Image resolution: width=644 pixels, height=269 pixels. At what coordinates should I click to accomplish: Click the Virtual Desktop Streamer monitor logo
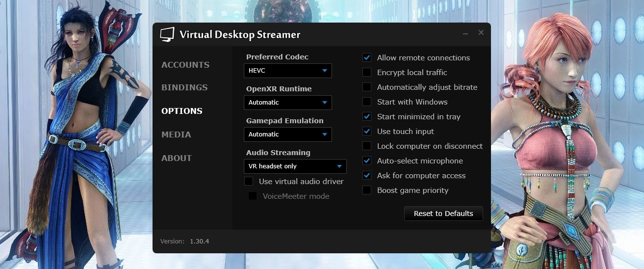[167, 35]
